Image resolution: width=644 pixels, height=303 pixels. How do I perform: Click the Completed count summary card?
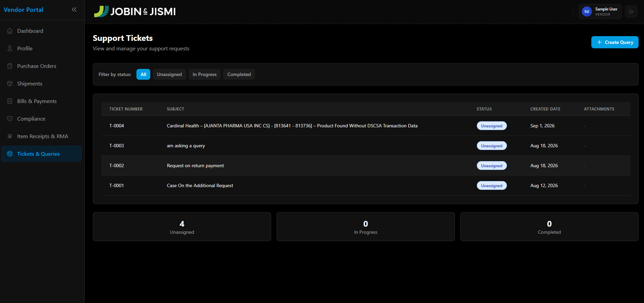549,227
